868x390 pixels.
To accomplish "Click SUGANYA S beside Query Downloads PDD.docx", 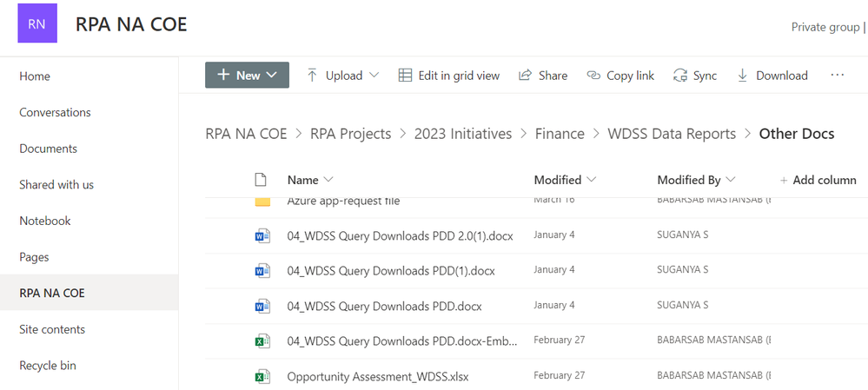I will (x=683, y=305).
